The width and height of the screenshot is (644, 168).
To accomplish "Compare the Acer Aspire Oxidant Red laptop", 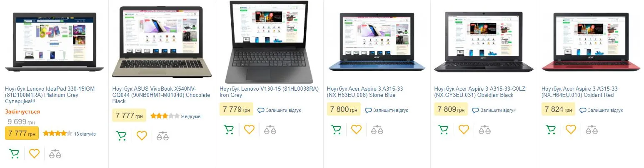I will [592, 130].
